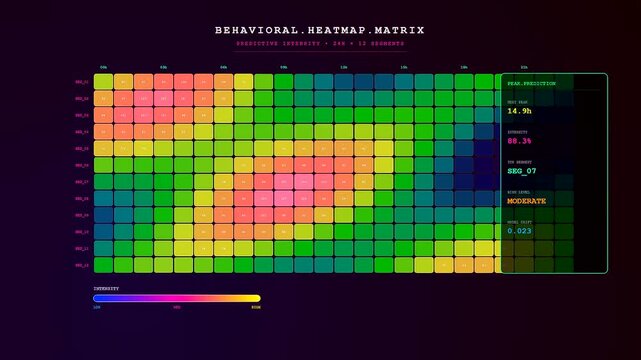This screenshot has height=360, width=641.
Task: Click the SEG_01 cell under 00h
Action: click(x=103, y=82)
